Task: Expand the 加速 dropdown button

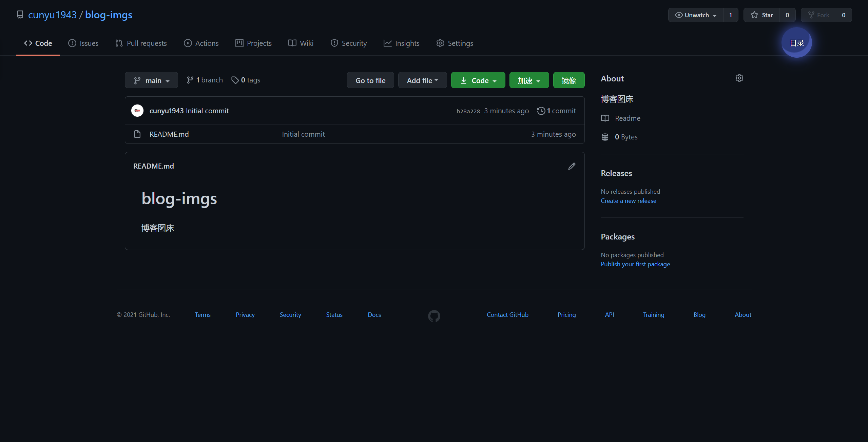Action: tap(529, 80)
